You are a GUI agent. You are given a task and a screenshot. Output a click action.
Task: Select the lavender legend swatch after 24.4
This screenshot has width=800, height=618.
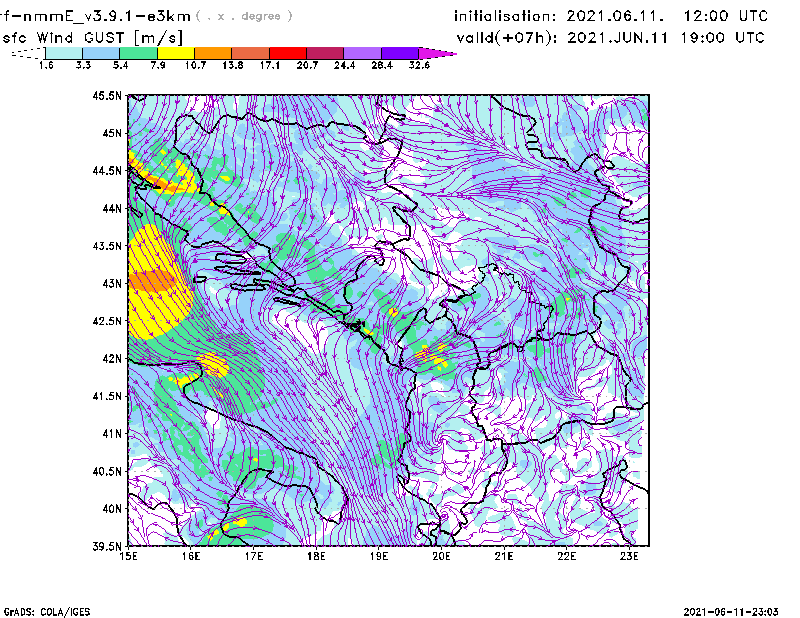(x=363, y=53)
